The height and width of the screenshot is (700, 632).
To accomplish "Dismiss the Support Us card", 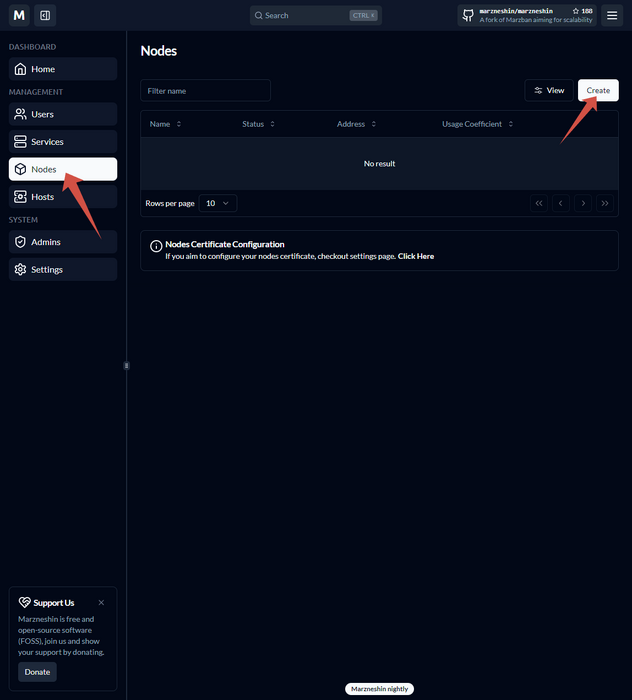I will click(101, 603).
